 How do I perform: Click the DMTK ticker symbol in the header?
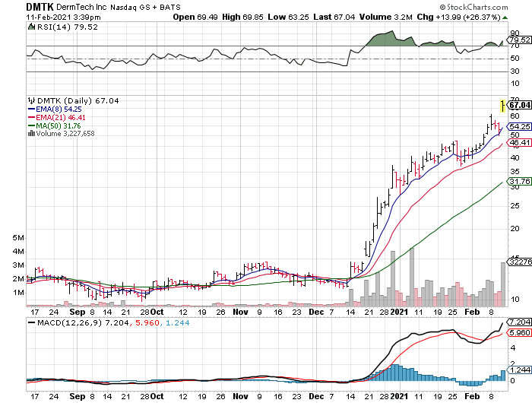(x=40, y=7)
